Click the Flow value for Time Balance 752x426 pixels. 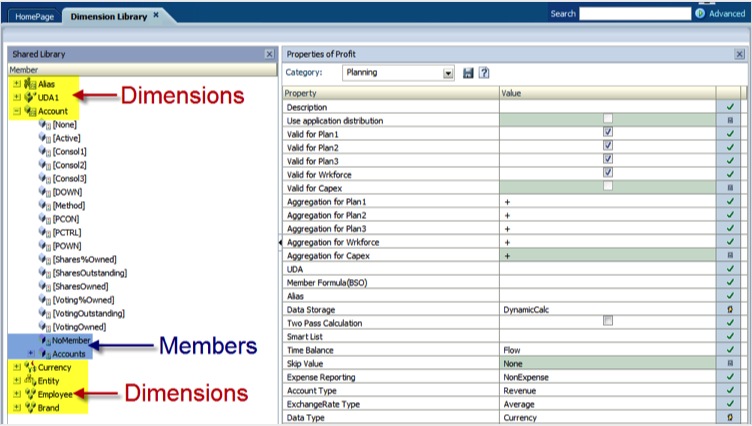click(x=608, y=350)
